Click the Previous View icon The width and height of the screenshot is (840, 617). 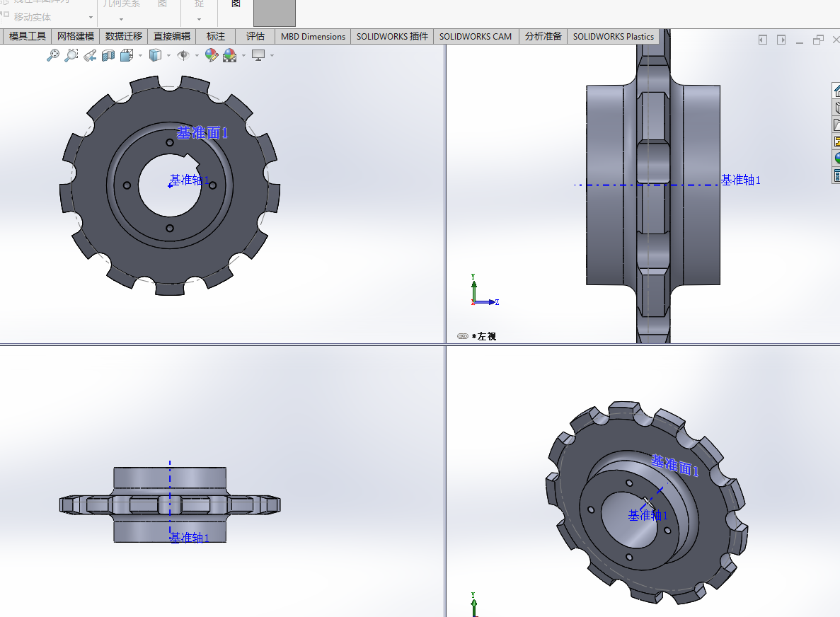pos(90,55)
